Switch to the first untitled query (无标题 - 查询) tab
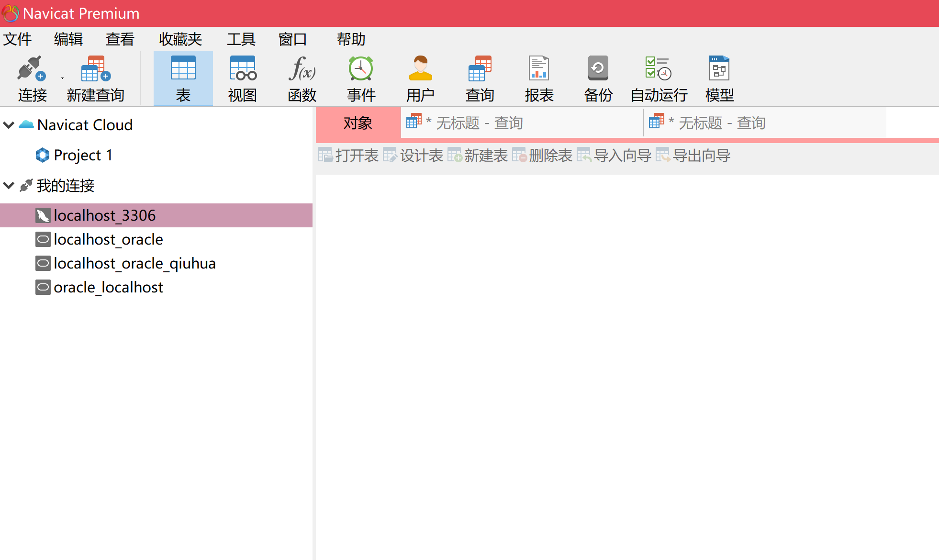Screen dimensions: 939x560 522,123
